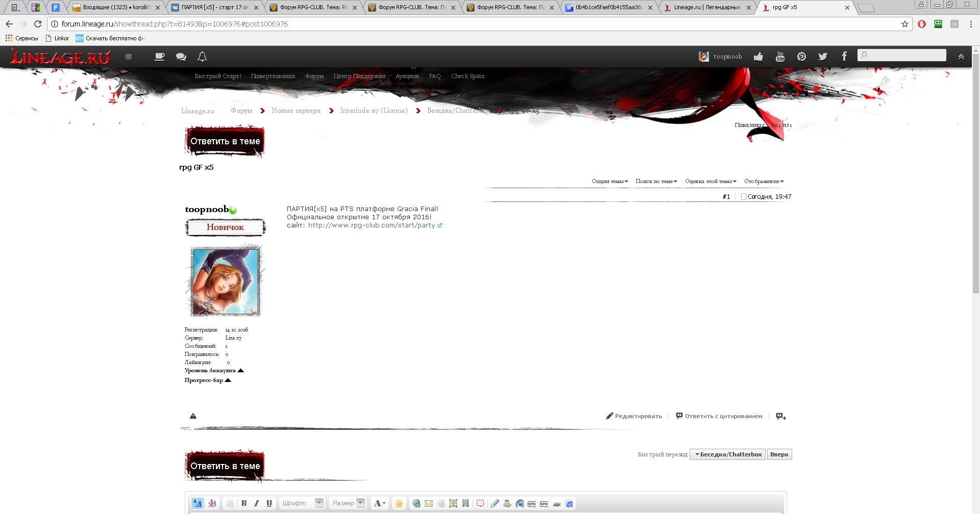Open the text color A dropdown

(x=380, y=503)
